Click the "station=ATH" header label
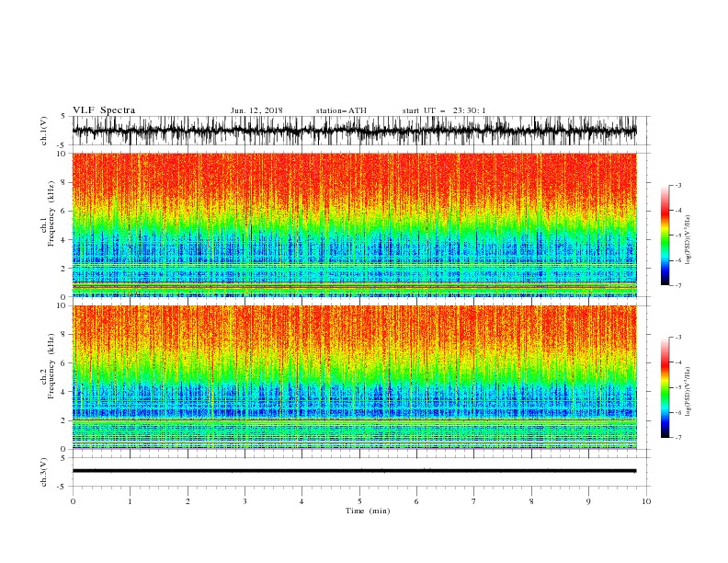Viewport: 728px width, 563px height. click(341, 110)
